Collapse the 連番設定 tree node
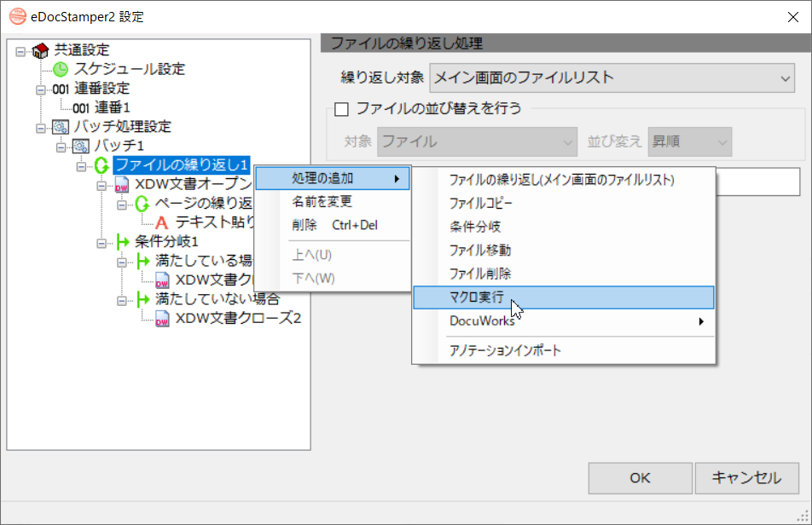Screen dimensions: 812x525 coord(41,89)
